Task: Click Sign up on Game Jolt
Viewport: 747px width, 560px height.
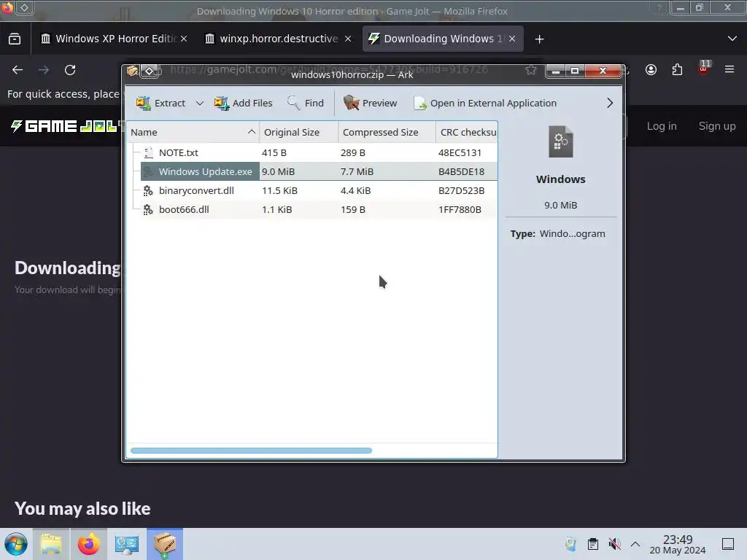Action: pyautogui.click(x=717, y=126)
